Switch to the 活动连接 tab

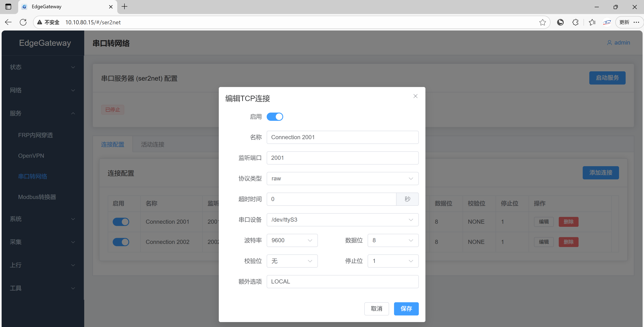coord(153,144)
